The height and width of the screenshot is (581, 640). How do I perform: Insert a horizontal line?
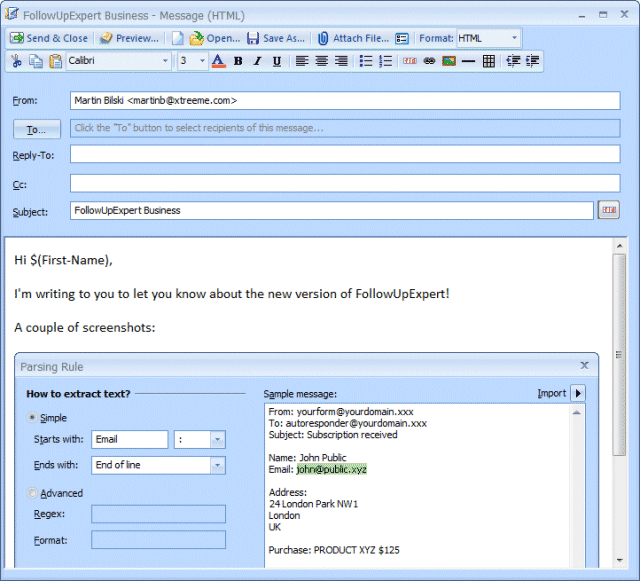(468, 61)
